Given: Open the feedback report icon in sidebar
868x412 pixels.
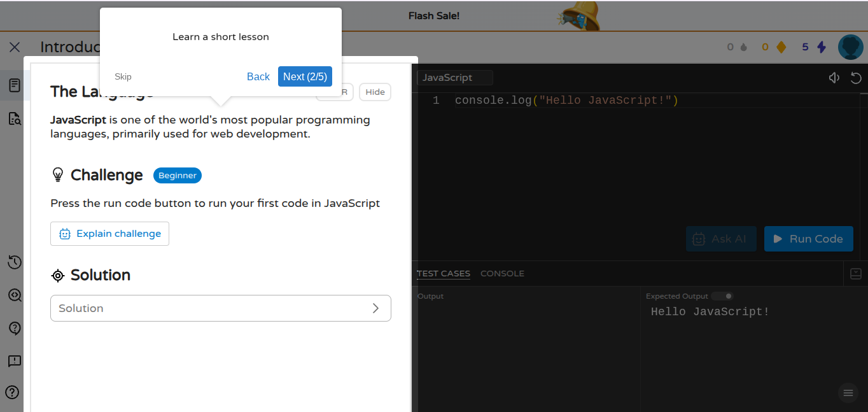Looking at the screenshot, I should (x=14, y=361).
